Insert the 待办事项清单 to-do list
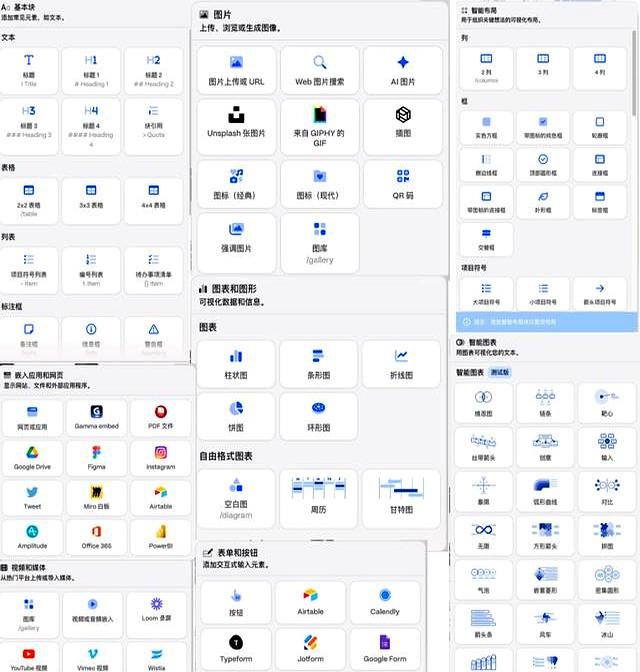This screenshot has width=640, height=672. click(x=153, y=270)
